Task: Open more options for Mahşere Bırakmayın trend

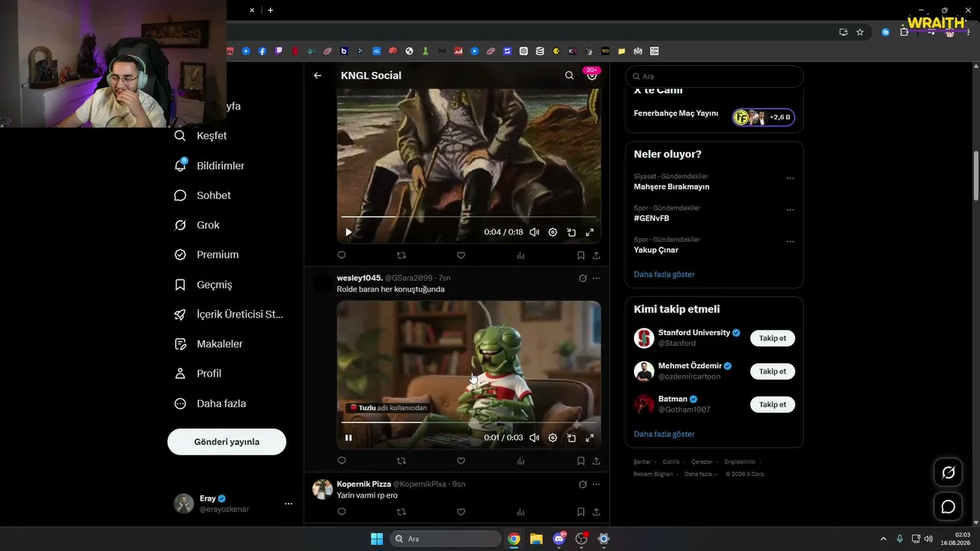Action: [x=790, y=178]
